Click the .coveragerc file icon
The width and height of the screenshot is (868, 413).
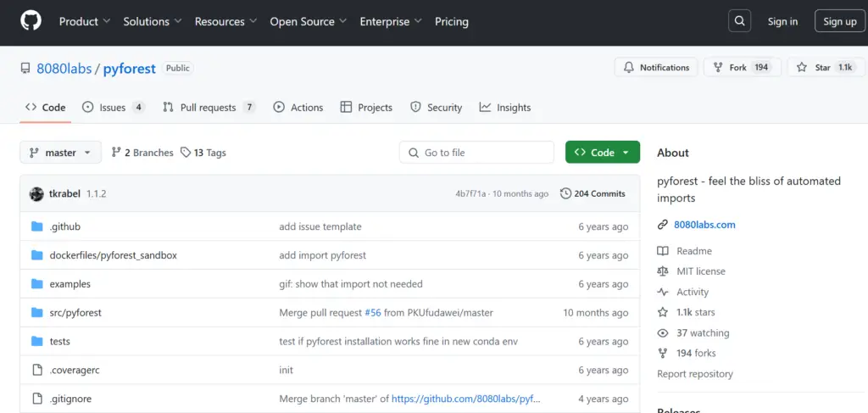pos(37,370)
